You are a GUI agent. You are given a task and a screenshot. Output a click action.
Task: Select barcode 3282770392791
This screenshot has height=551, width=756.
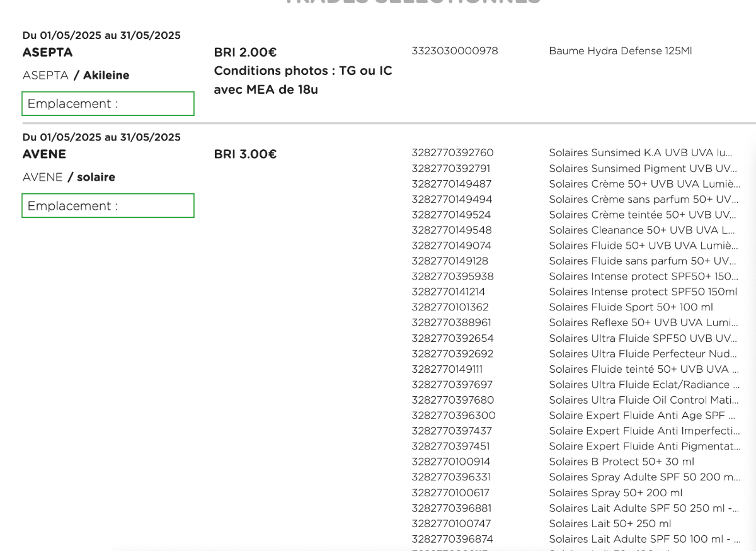coord(451,169)
